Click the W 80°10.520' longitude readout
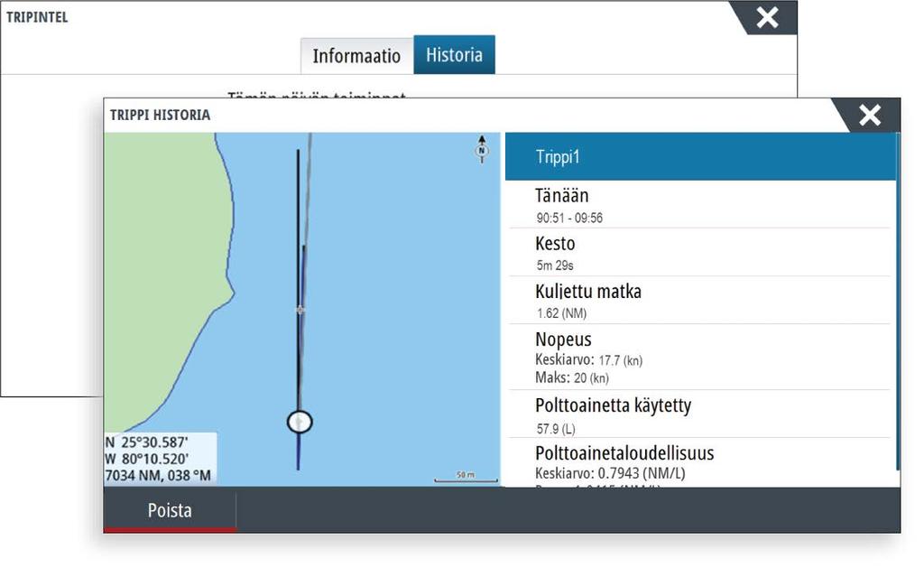 147,459
